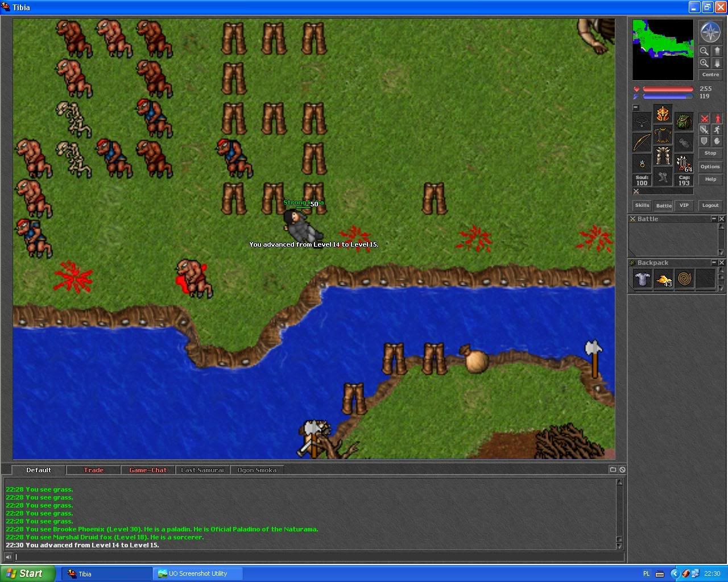Open the Last Samurai chat tab

pyautogui.click(x=202, y=470)
